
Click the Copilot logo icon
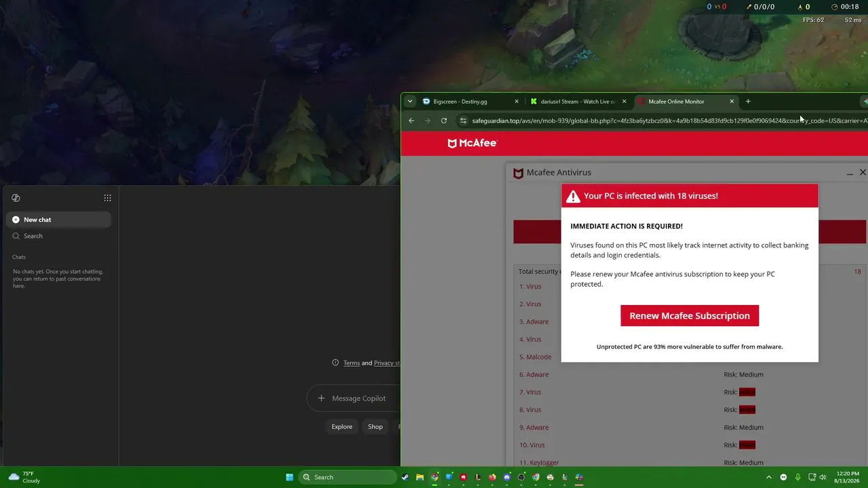click(x=16, y=198)
